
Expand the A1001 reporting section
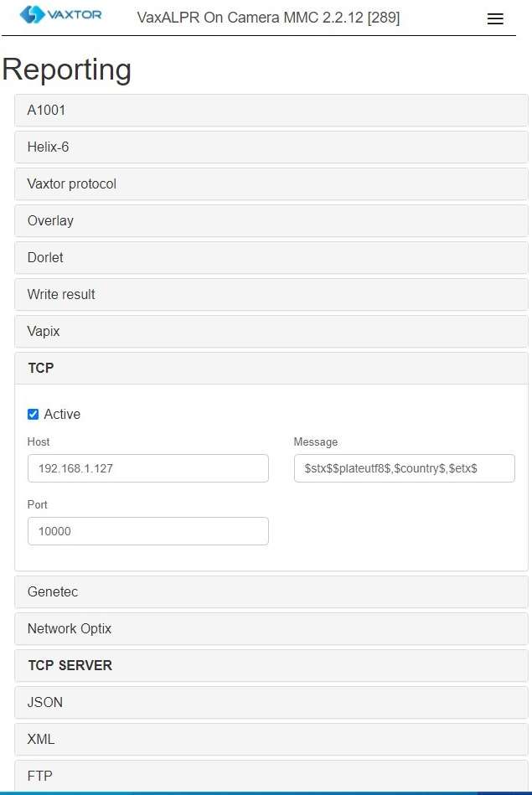coord(266,110)
